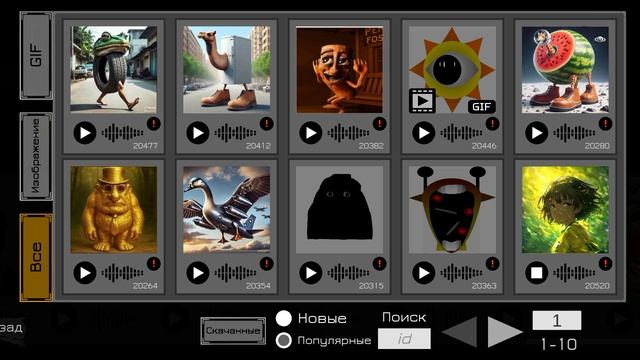Click waveform on card 20477
The width and height of the screenshot is (640, 360).
(122, 133)
